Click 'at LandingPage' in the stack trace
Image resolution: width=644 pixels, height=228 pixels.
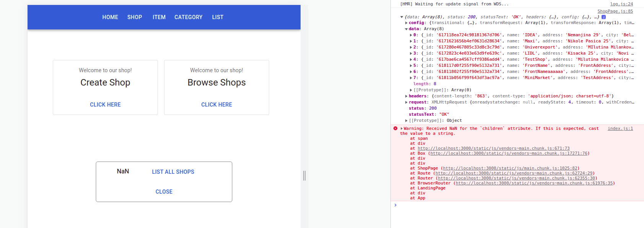pyautogui.click(x=428, y=188)
